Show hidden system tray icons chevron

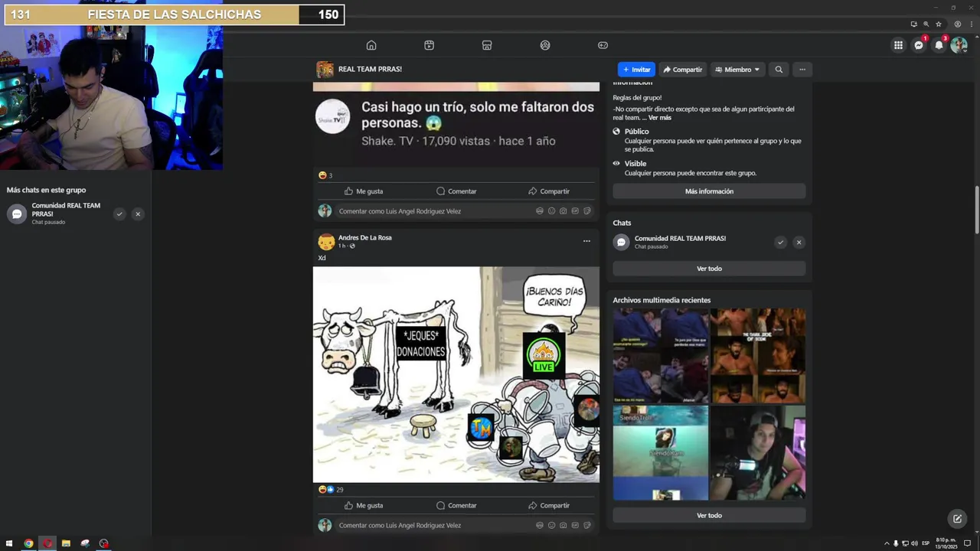point(887,543)
